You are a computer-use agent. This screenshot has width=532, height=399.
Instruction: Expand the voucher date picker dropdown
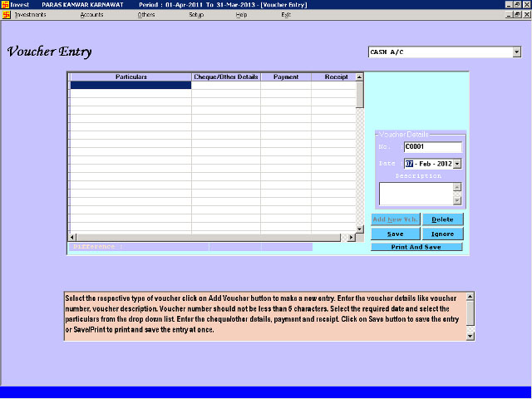(456, 164)
